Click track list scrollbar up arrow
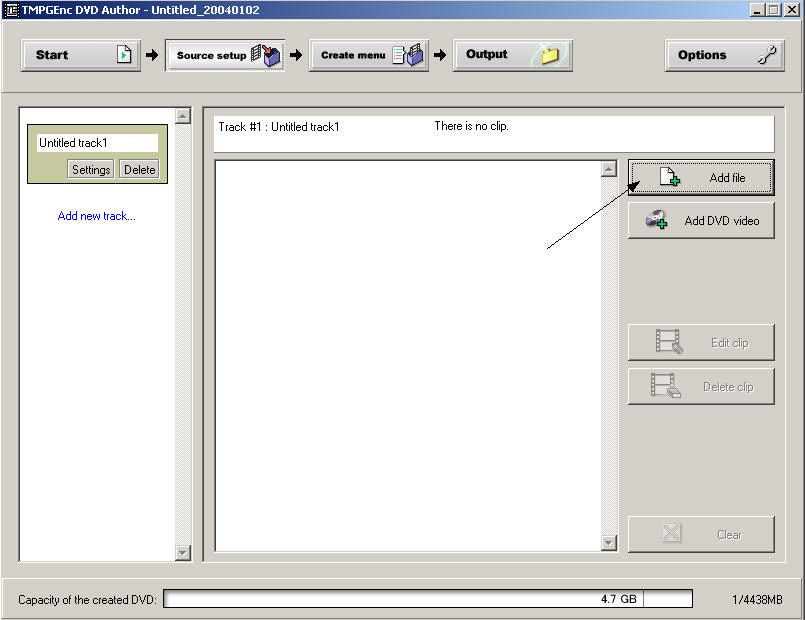 [x=183, y=116]
